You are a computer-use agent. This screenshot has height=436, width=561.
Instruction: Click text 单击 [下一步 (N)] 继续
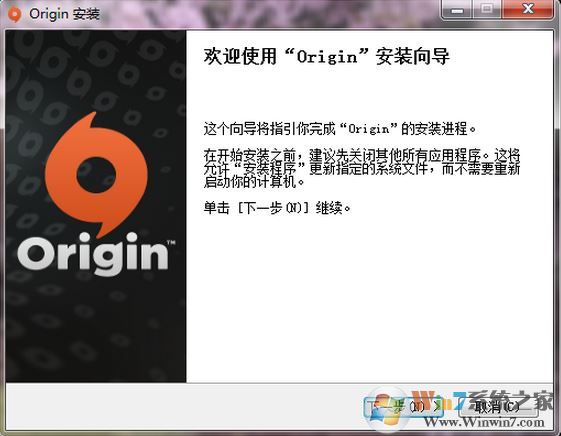pyautogui.click(x=277, y=207)
